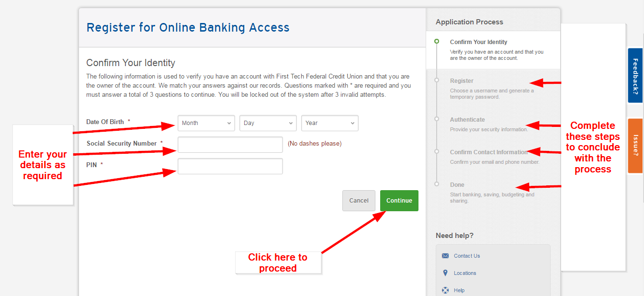
Task: Click the Cancel button
Action: pyautogui.click(x=359, y=200)
